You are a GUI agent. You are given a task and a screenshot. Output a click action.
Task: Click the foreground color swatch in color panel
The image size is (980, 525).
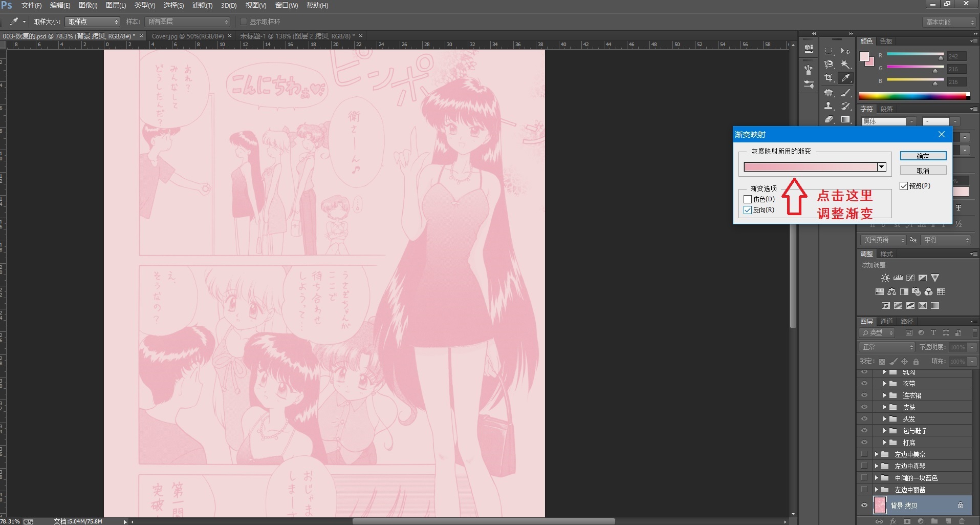[864, 56]
